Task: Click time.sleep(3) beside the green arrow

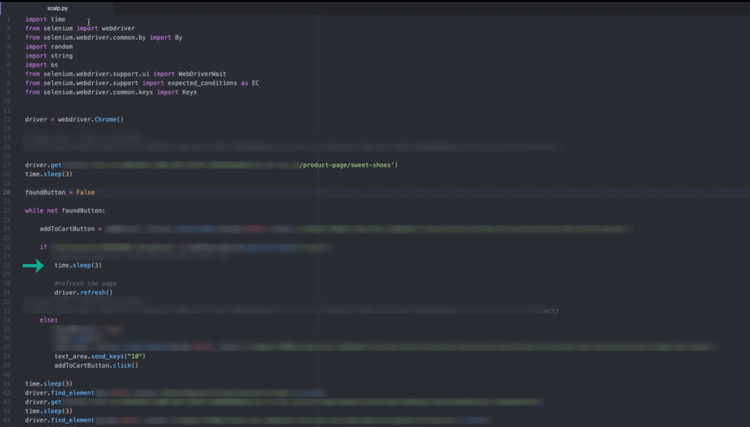Action: (x=78, y=265)
